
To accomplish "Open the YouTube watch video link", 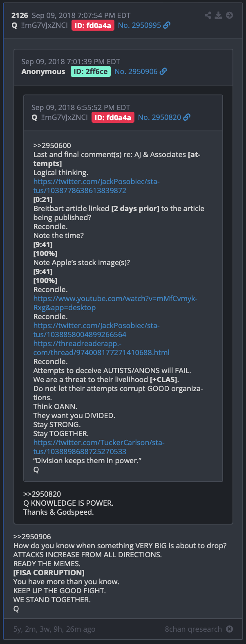I will point(115,303).
